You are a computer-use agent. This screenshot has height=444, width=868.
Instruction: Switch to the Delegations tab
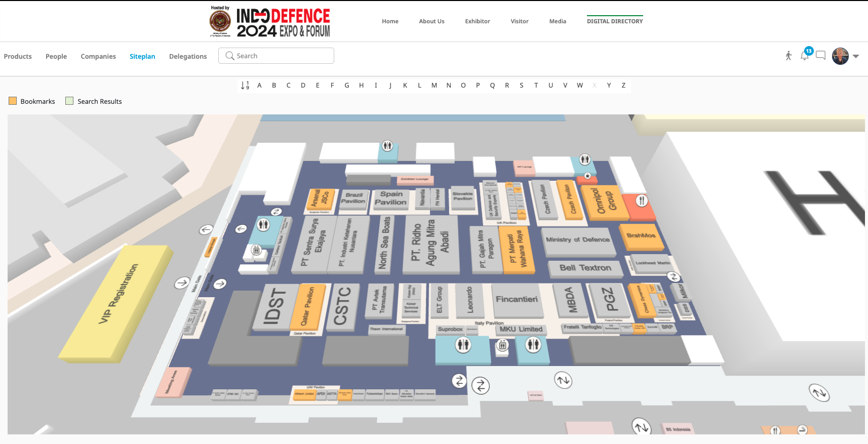pos(188,56)
